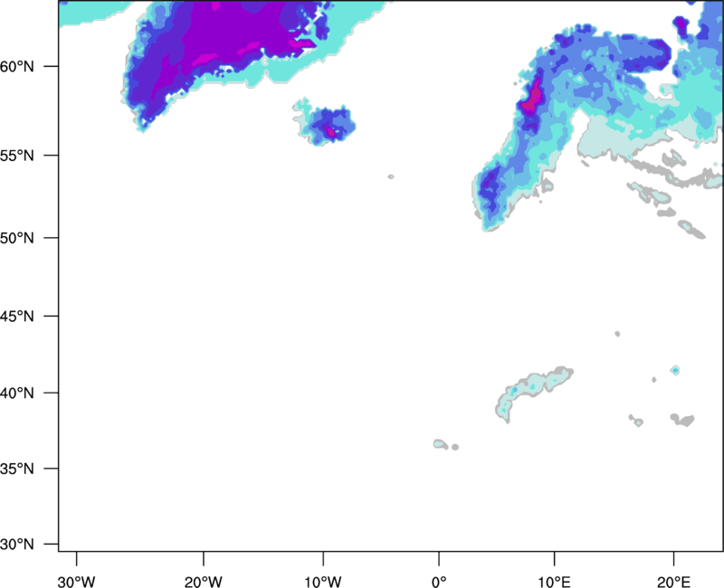Click the 35°N latitude label
This screenshot has height=588, width=724.
click(17, 469)
